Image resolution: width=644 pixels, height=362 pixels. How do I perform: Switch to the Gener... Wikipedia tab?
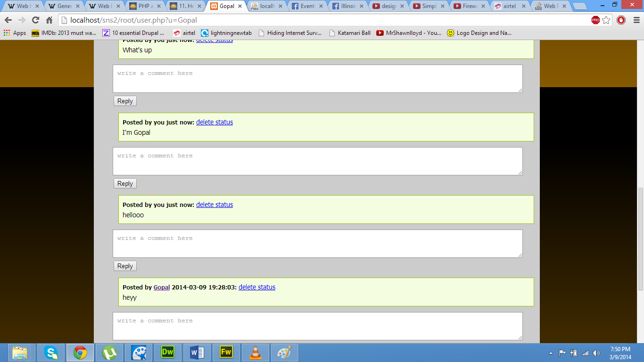(64, 6)
